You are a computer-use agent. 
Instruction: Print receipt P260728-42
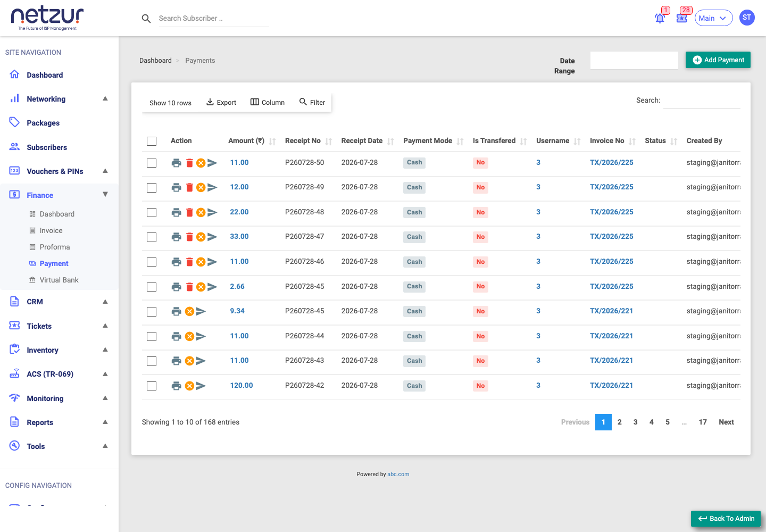point(177,386)
